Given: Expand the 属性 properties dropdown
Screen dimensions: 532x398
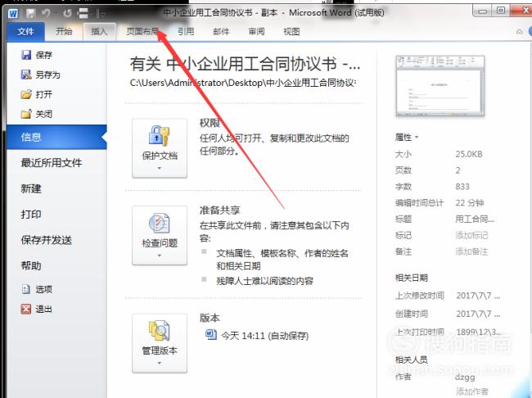Looking at the screenshot, I should (407, 138).
